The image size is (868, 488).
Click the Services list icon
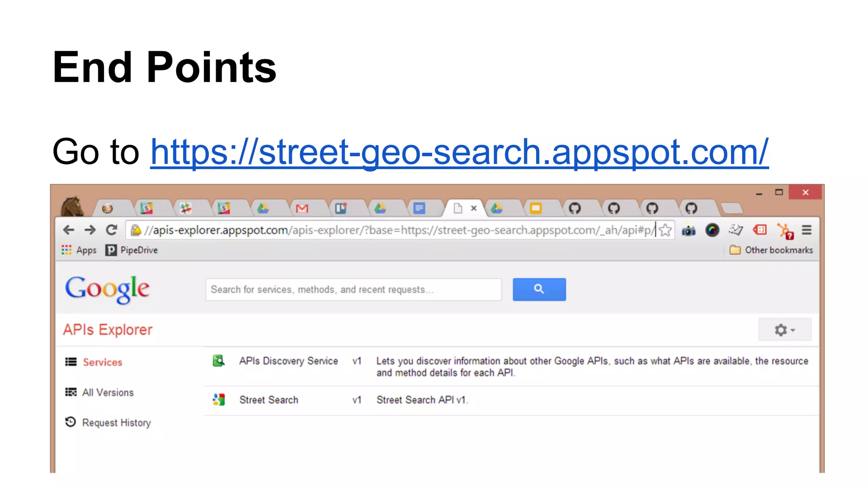click(x=71, y=362)
